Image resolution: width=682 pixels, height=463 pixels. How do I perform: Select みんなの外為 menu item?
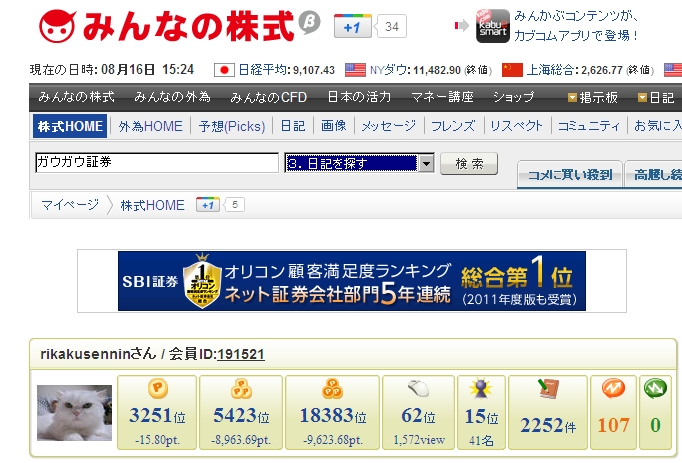click(x=172, y=97)
